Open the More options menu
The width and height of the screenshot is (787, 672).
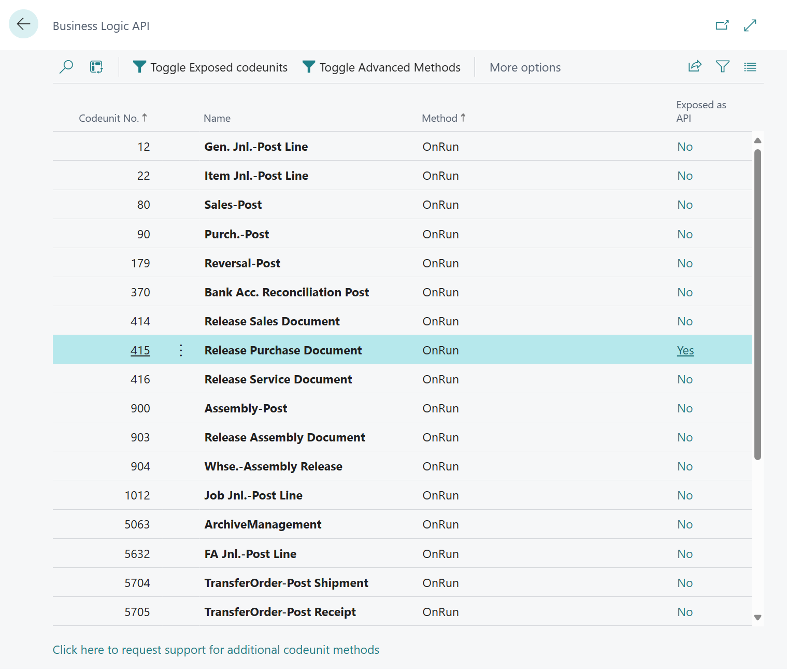(x=525, y=67)
